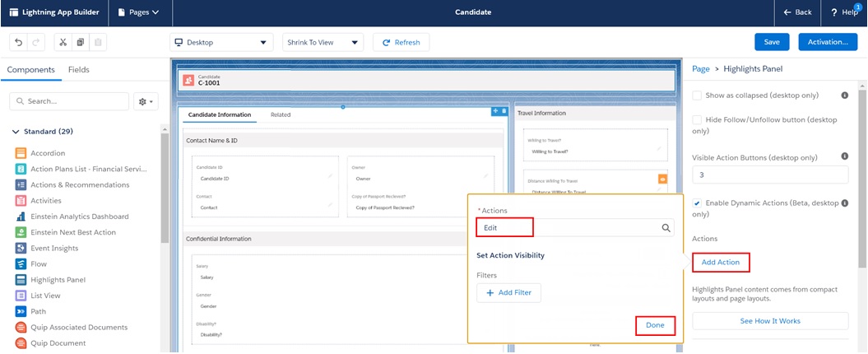Select the Quip Document component icon
The image size is (868, 354).
[x=21, y=343]
